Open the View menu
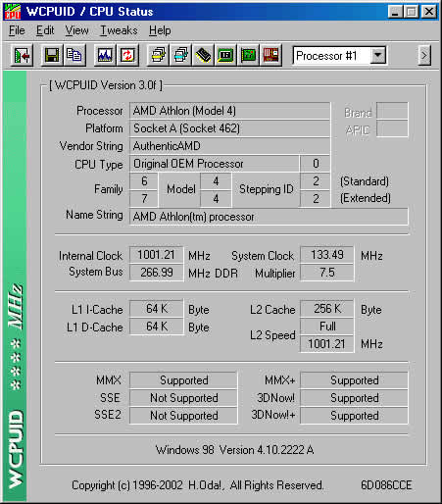442x504 pixels. [76, 30]
